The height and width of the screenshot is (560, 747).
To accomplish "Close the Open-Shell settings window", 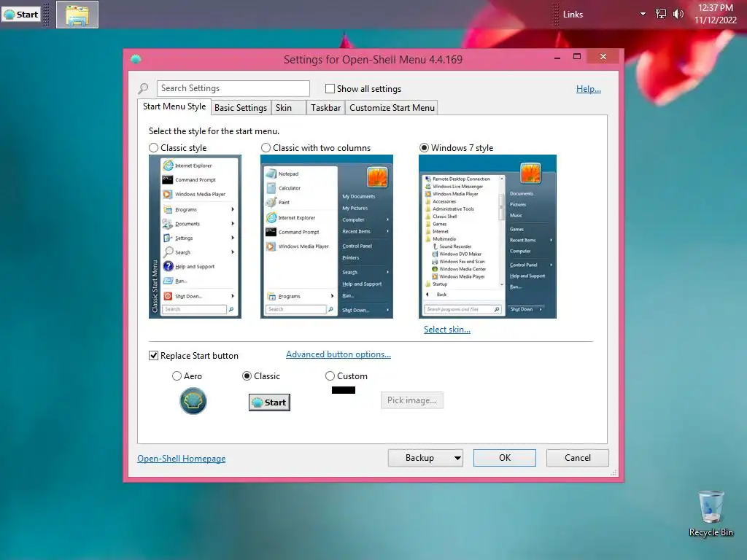I will 603,57.
